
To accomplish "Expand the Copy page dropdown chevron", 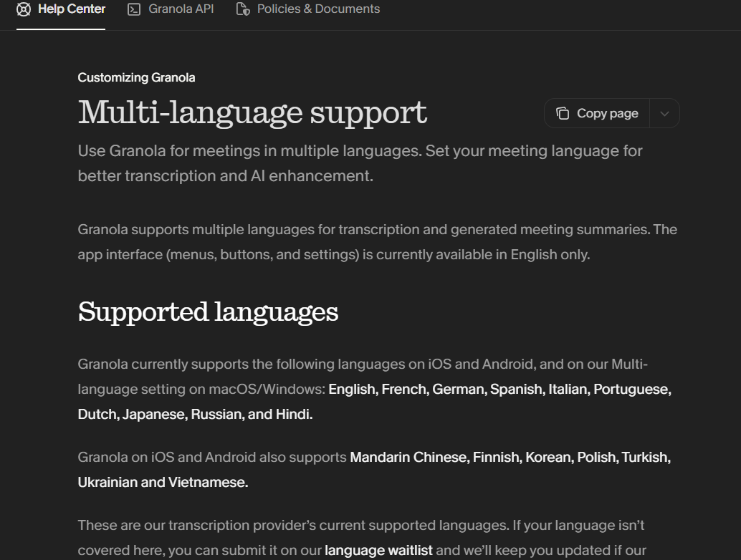I will (664, 113).
